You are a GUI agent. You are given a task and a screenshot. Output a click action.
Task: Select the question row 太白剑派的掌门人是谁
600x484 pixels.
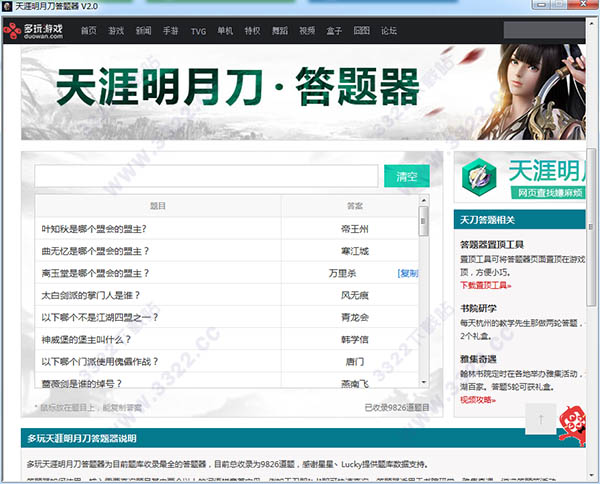click(x=90, y=296)
